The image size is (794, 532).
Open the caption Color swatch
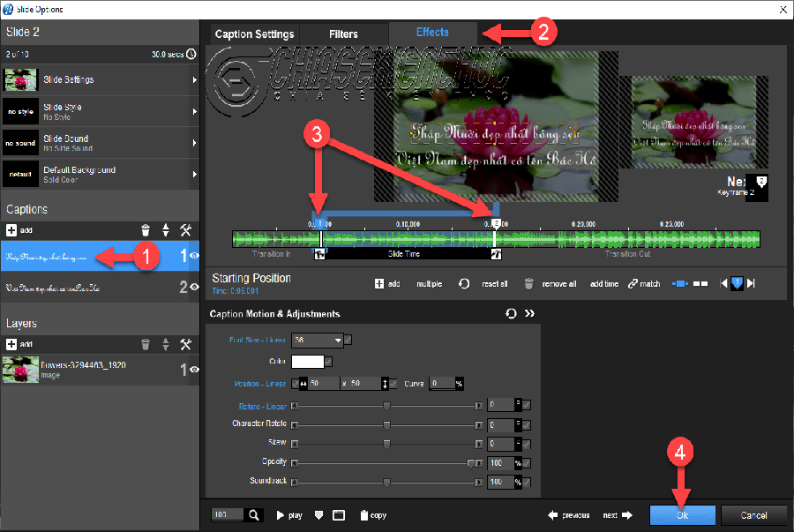pos(307,362)
